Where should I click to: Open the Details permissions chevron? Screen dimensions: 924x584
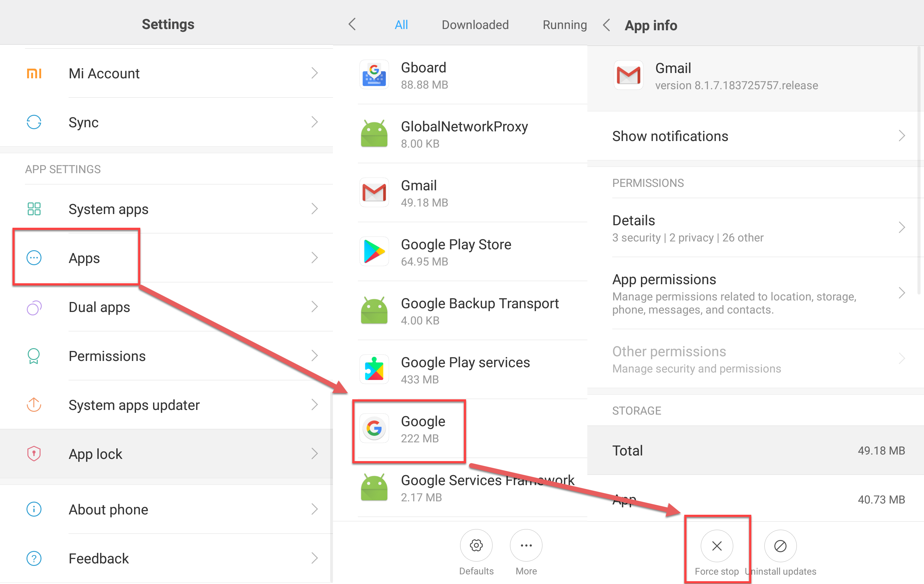click(x=902, y=227)
